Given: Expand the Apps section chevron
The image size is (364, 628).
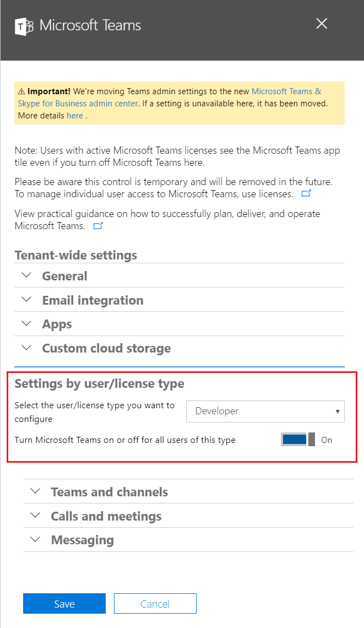Looking at the screenshot, I should [26, 324].
